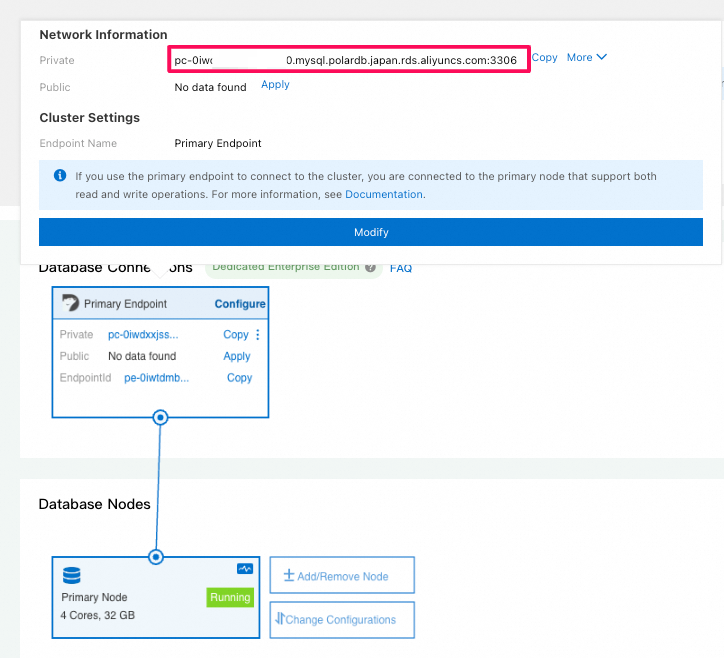This screenshot has height=658, width=724.
Task: Click the Primary Endpoint card logo icon
Action: [x=70, y=303]
